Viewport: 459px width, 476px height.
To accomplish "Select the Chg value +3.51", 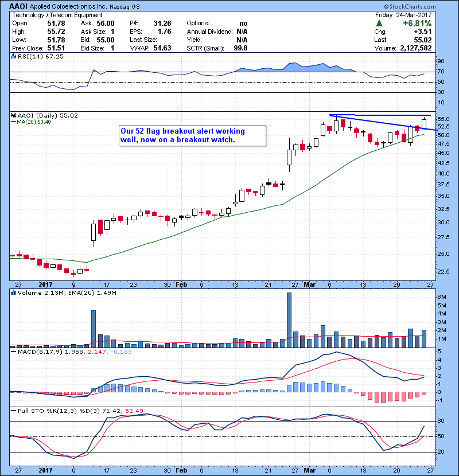I will (x=422, y=32).
